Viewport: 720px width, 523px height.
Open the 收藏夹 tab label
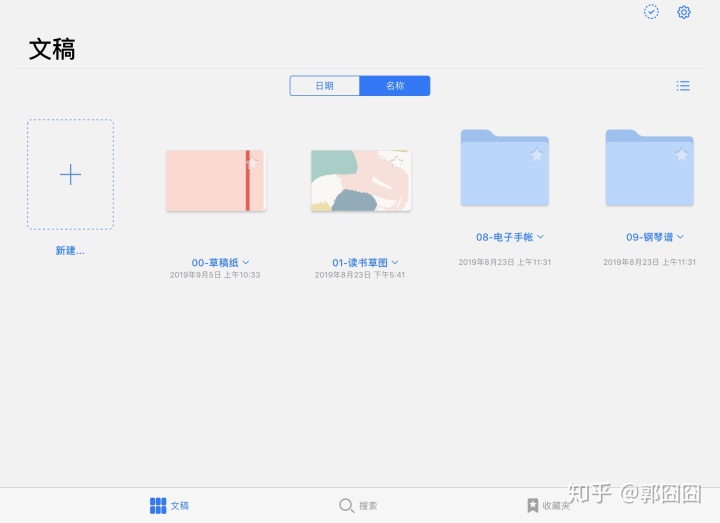click(556, 506)
